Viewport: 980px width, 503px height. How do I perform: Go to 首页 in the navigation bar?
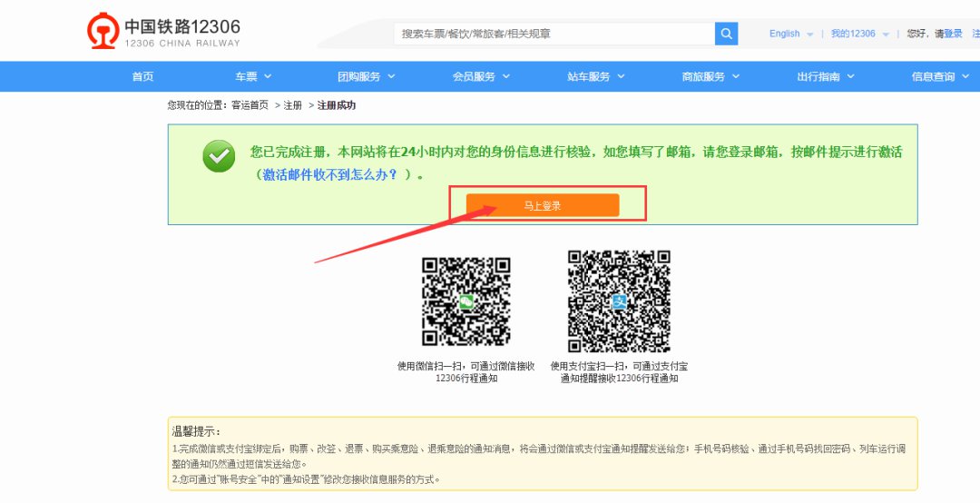pyautogui.click(x=142, y=76)
